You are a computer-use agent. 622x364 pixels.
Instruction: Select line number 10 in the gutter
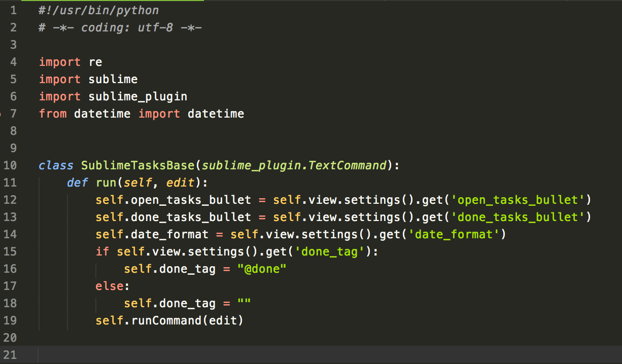tap(10, 165)
